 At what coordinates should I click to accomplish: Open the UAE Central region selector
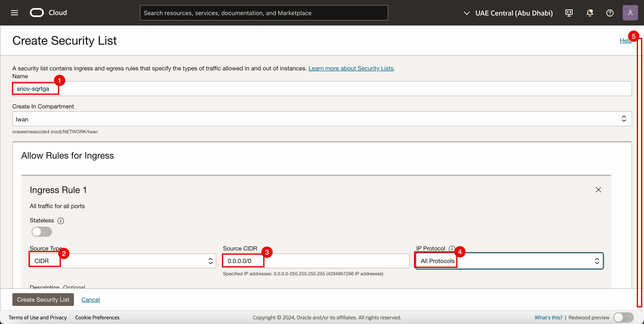point(509,13)
